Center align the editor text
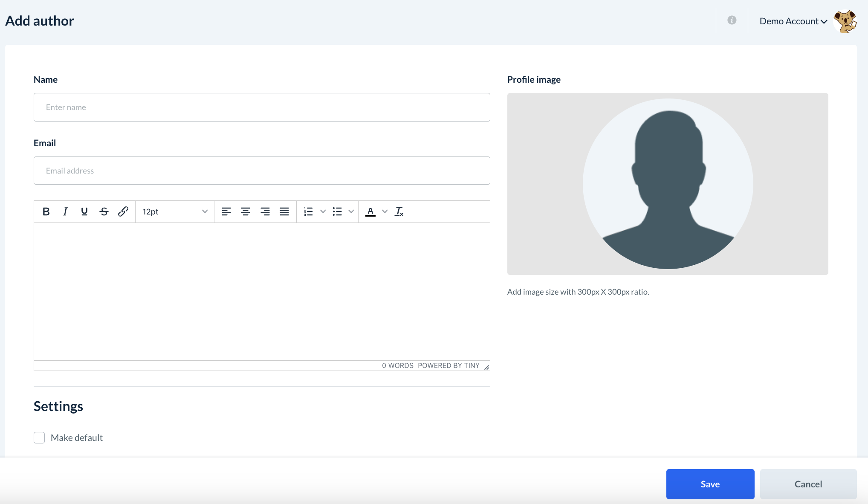 point(246,211)
